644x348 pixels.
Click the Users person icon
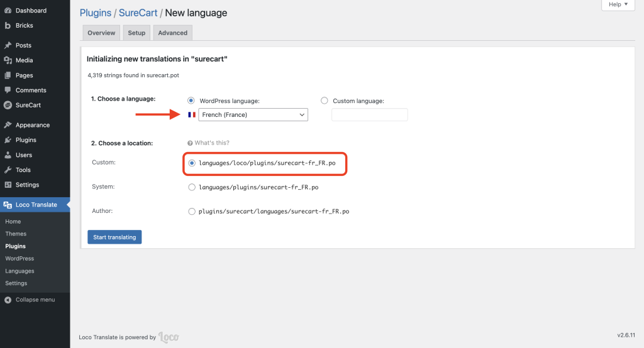(x=8, y=155)
